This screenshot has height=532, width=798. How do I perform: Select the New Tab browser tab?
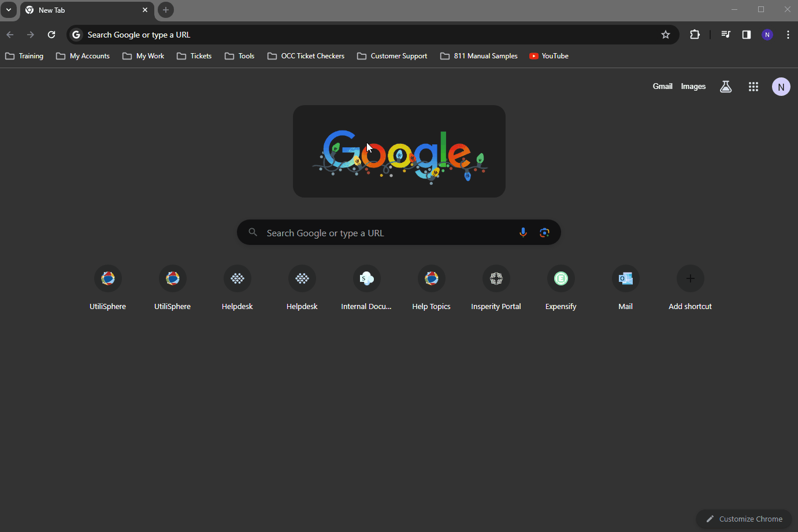(x=87, y=10)
